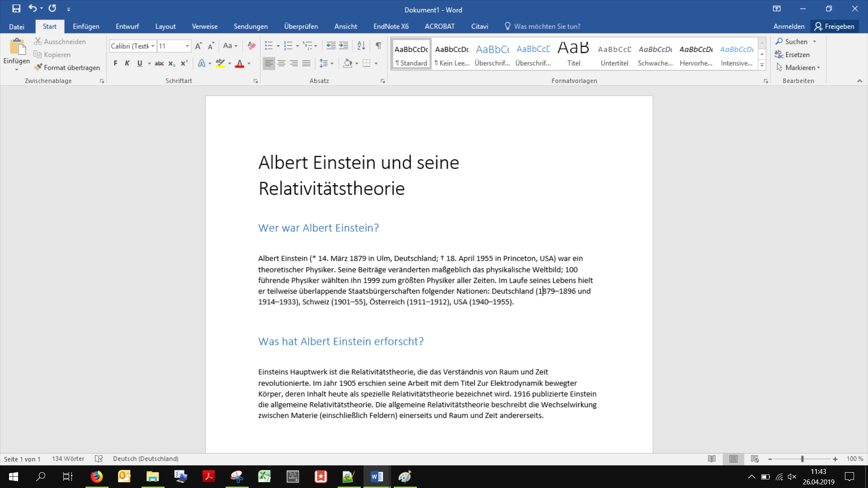Click the strikethrough text icon
This screenshot has width=868, height=488.
(x=159, y=63)
